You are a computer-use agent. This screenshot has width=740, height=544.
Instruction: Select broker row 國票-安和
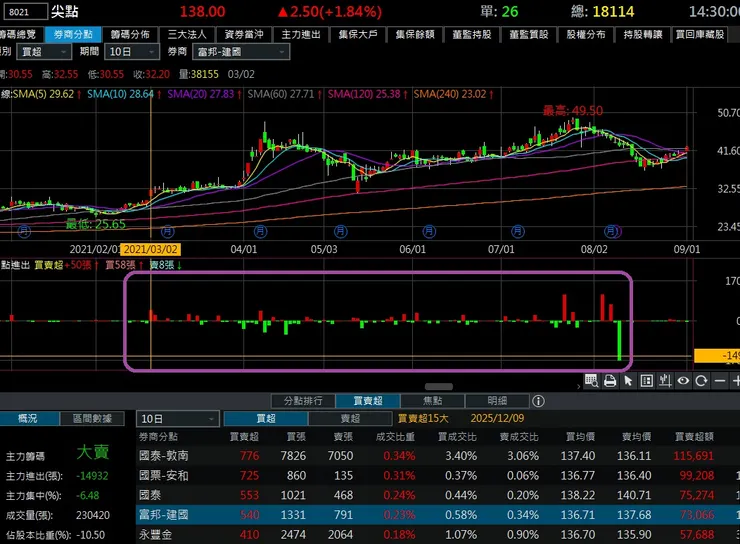pyautogui.click(x=438, y=476)
